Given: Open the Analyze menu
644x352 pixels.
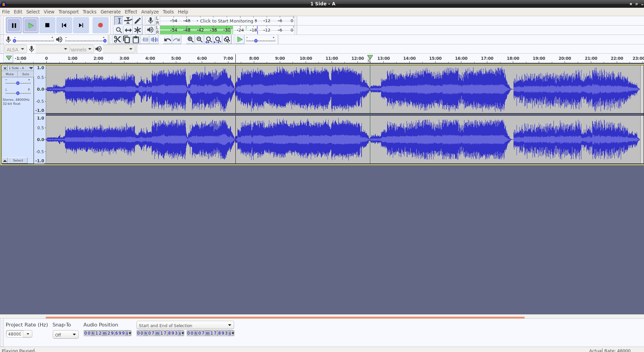Looking at the screenshot, I should [x=150, y=12].
